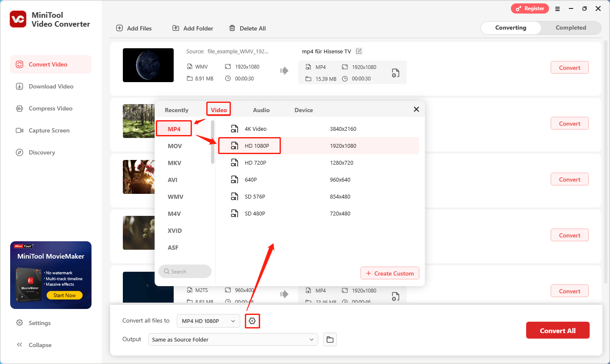Choose ASF in the format list
The width and height of the screenshot is (610, 364).
pos(173,248)
